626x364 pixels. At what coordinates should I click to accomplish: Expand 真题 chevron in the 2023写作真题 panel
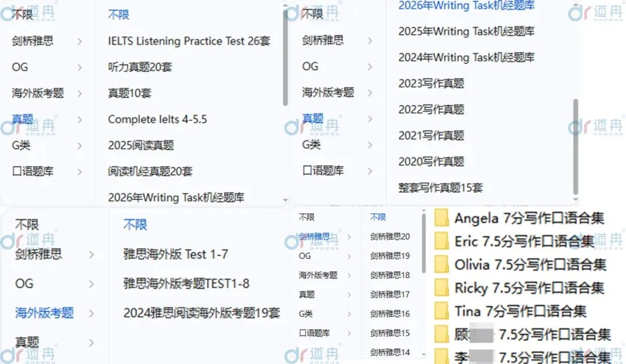click(x=370, y=119)
